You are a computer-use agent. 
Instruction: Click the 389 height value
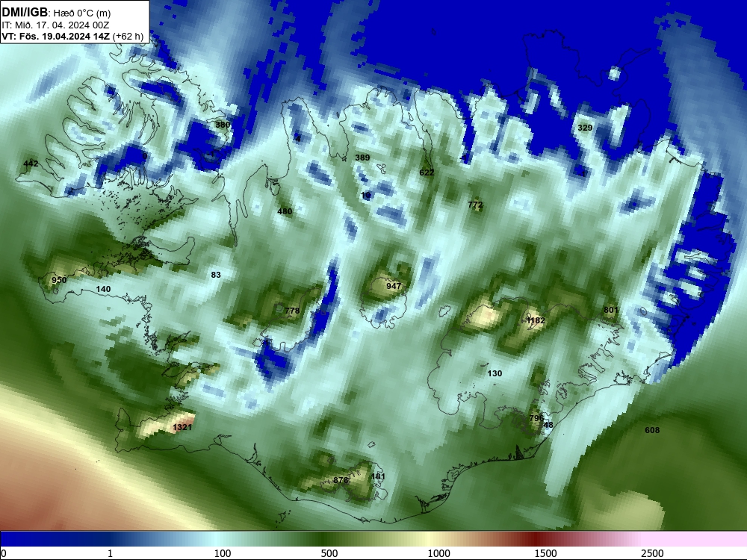pyautogui.click(x=362, y=158)
